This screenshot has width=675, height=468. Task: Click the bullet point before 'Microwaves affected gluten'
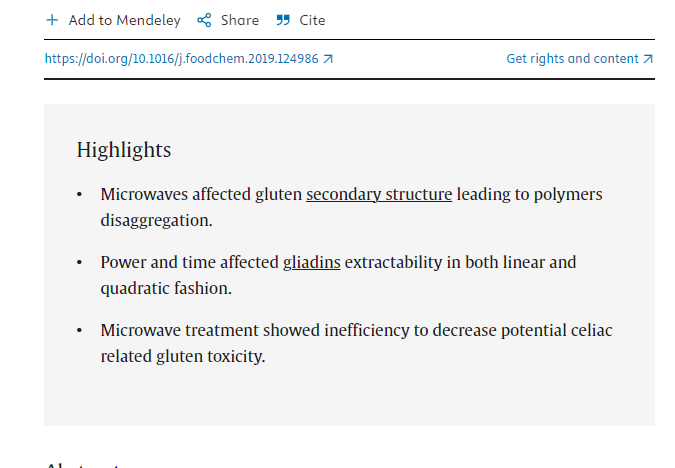coord(80,194)
